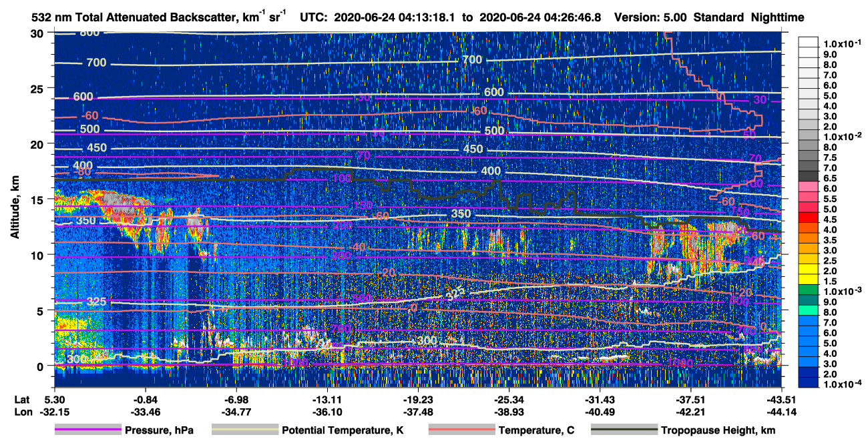Image resolution: width=868 pixels, height=445 pixels.
Task: Click the latitude value -19.23
Action: 418,399
